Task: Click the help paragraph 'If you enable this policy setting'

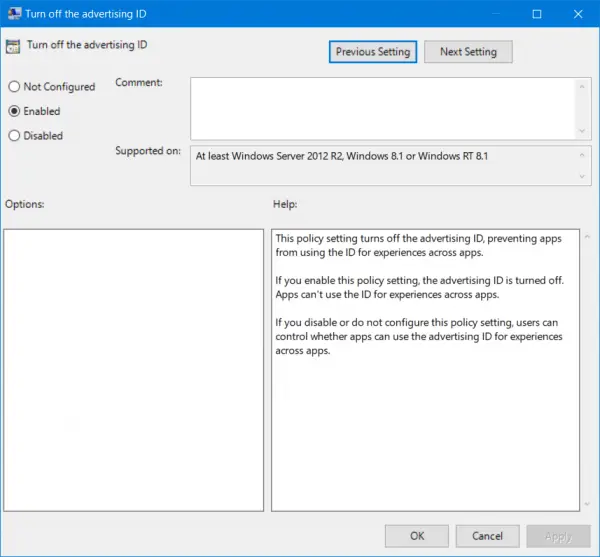Action: pos(419,287)
